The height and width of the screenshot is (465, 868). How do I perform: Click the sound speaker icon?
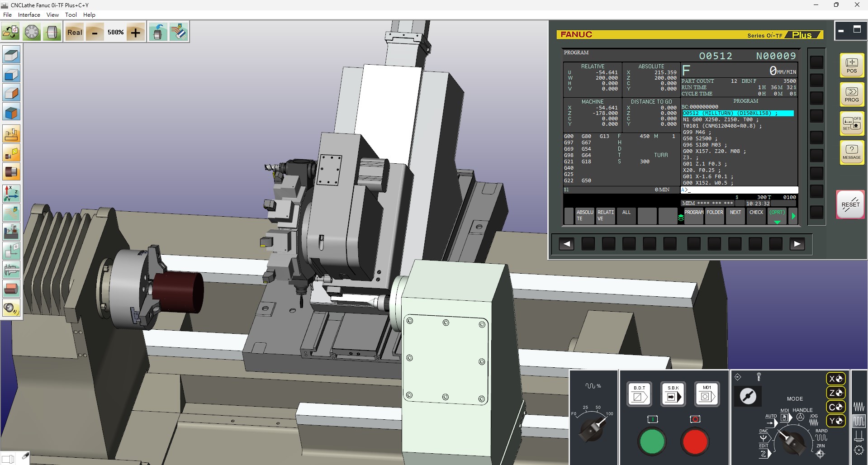[11, 308]
